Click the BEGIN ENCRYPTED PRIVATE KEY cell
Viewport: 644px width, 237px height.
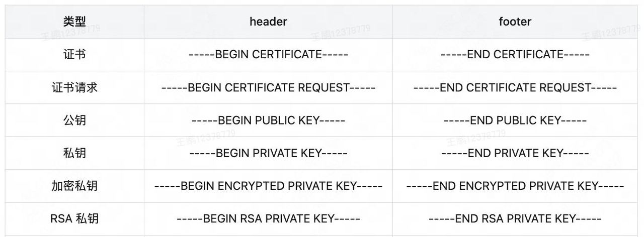268,186
